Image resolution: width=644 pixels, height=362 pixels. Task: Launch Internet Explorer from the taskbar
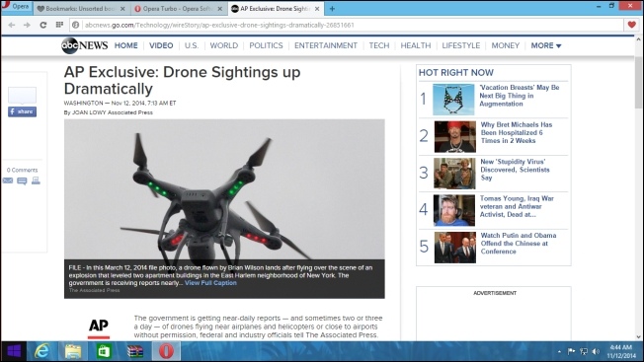[41, 351]
